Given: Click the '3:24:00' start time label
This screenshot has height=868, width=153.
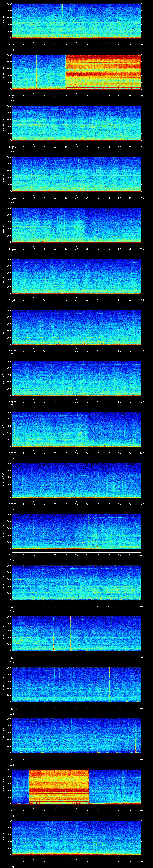Looking at the screenshot, I should (x=12, y=555).
